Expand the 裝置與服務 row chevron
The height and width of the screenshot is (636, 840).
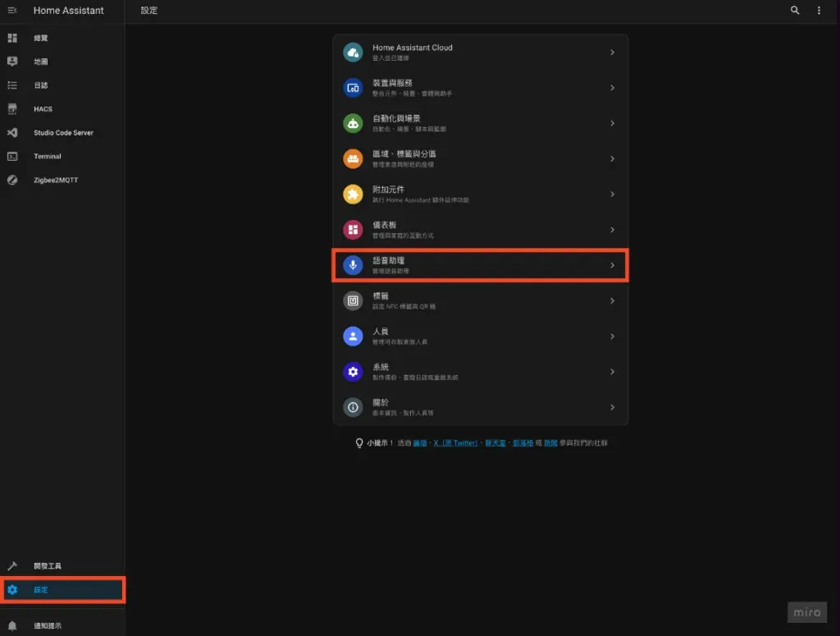614,88
